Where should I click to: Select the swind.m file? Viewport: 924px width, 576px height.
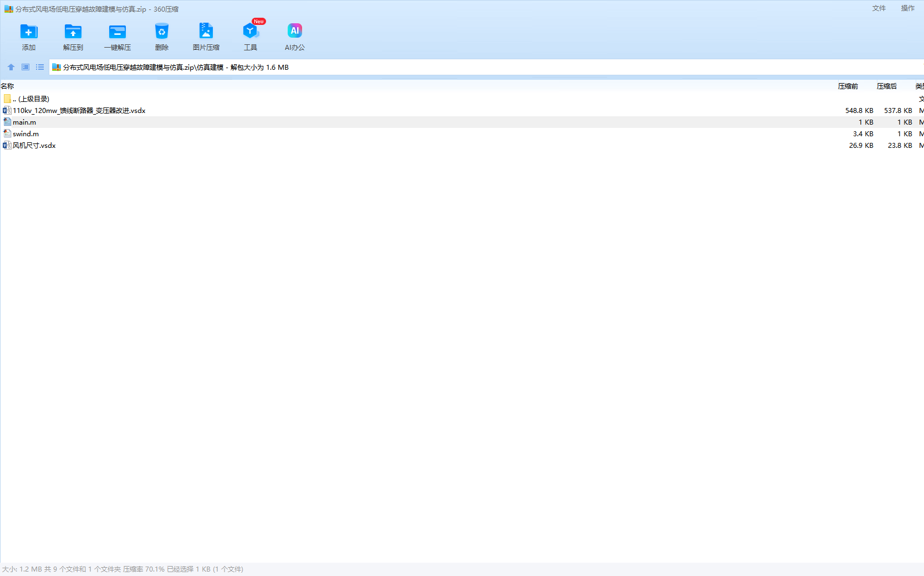[x=25, y=134]
